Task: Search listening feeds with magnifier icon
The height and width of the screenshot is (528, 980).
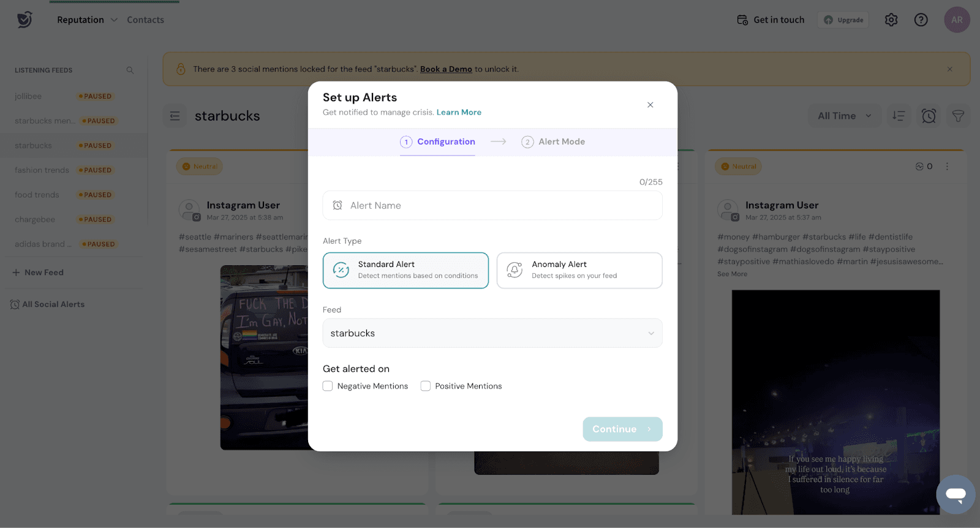Action: tap(130, 70)
